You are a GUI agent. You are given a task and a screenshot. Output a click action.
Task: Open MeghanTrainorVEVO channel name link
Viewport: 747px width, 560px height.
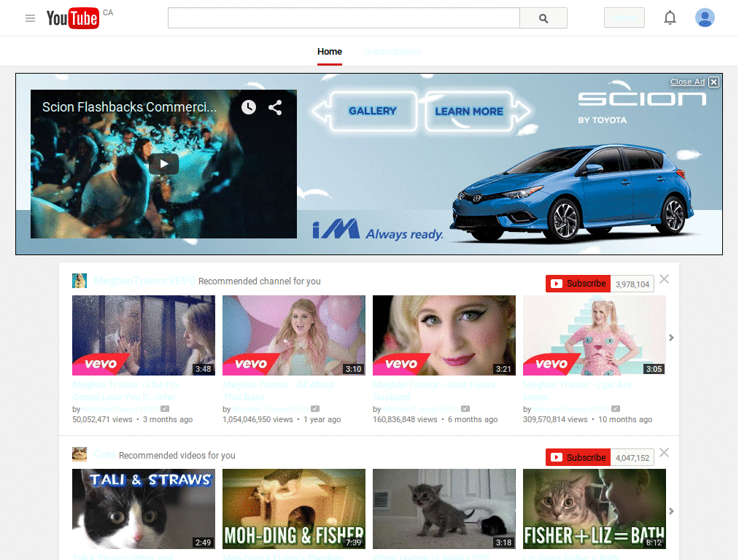[x=144, y=281]
